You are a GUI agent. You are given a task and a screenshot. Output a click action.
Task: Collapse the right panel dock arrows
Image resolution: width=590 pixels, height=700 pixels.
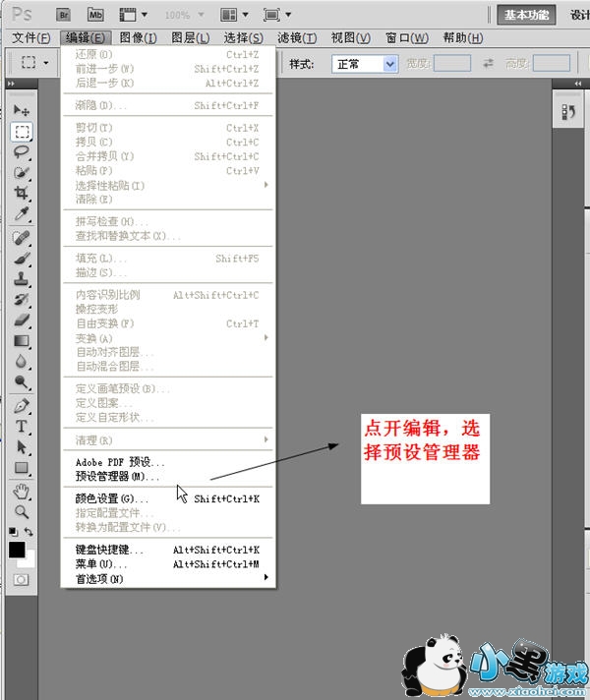[578, 84]
